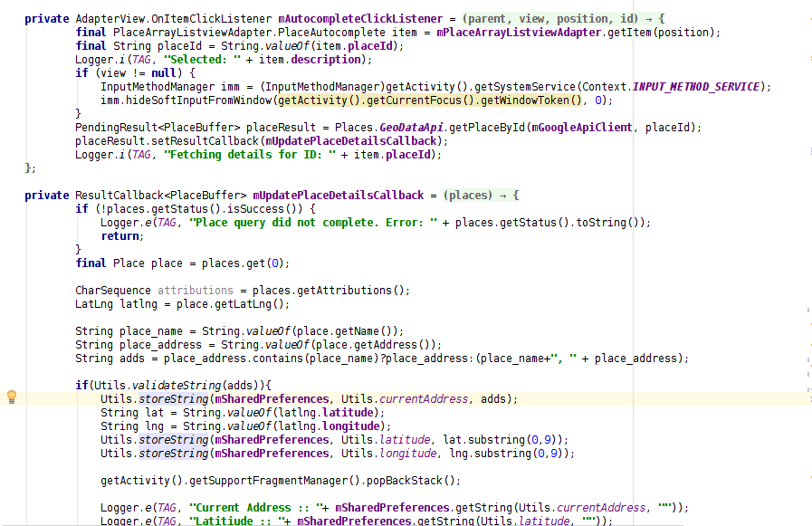Click the "lat" variable in "String lat ="
The image size is (812, 526).
click(154, 413)
